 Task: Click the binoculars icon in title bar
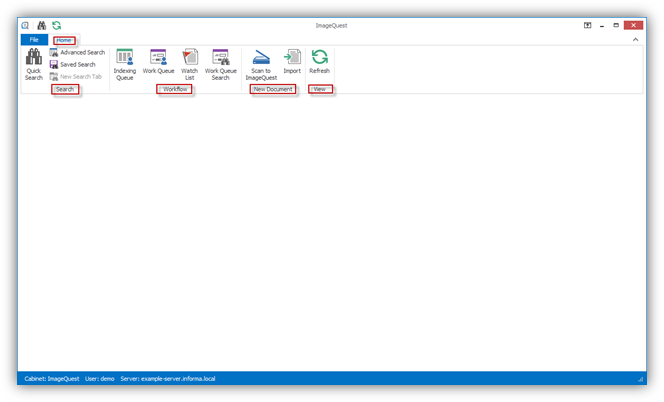click(x=42, y=25)
